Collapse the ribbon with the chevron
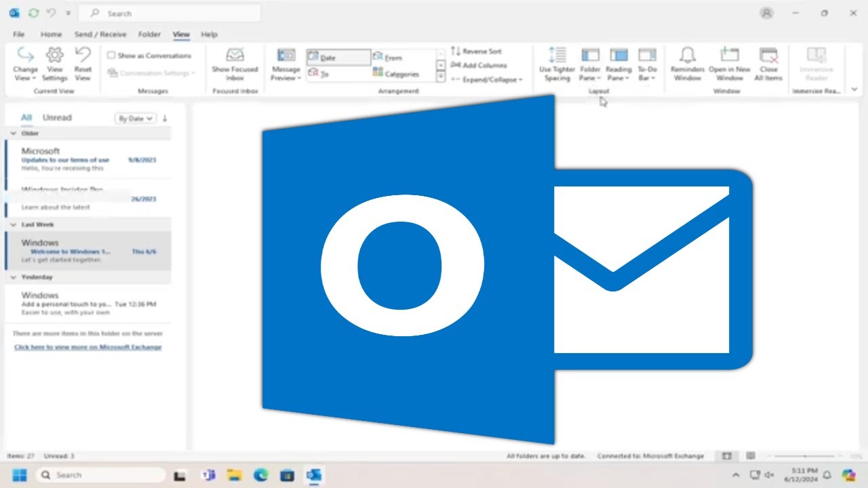This screenshot has height=488, width=868. point(854,89)
